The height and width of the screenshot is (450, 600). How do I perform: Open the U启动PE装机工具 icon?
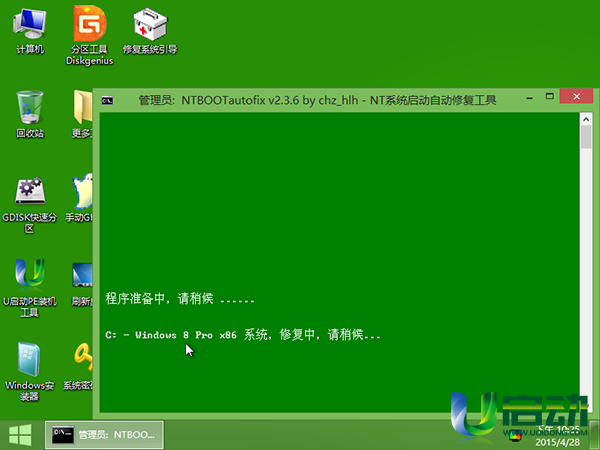pyautogui.click(x=29, y=288)
